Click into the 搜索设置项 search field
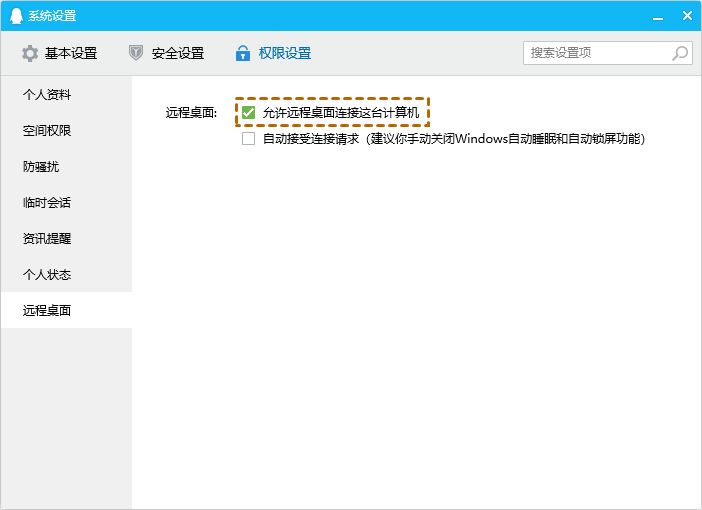The width and height of the screenshot is (702, 510). [595, 53]
